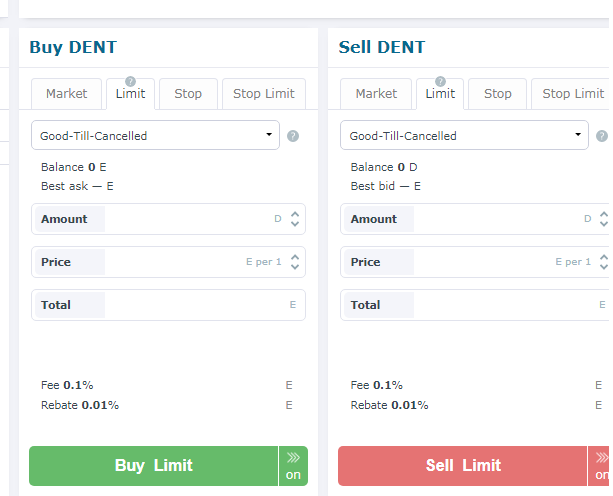
Task: Decrease Buy Price with down arrow
Action: (x=295, y=267)
